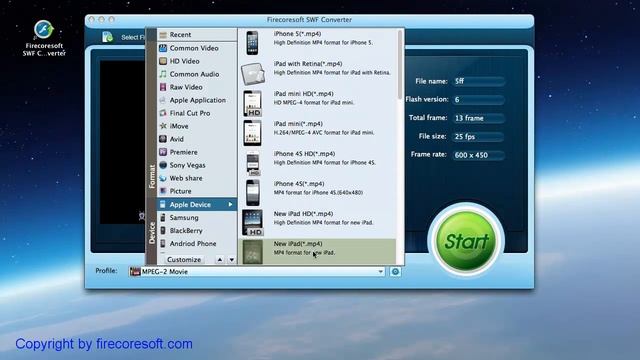Select the Raw Video category
The width and height of the screenshot is (640, 360).
click(197, 87)
